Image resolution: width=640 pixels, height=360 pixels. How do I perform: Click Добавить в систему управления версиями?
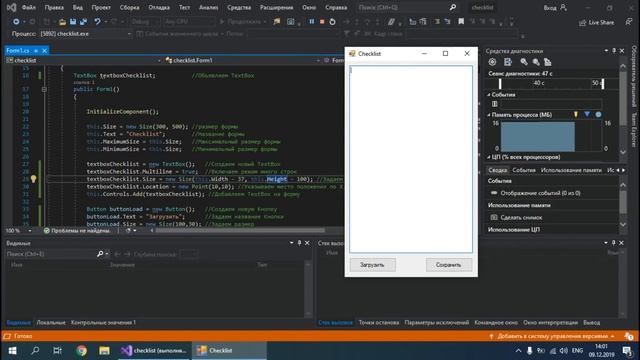552,336
